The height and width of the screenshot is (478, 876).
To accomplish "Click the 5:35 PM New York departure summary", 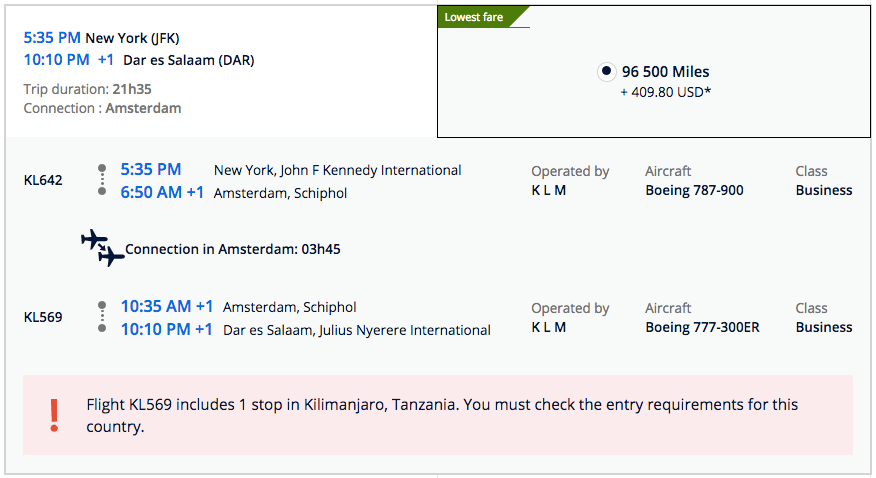I will click(x=100, y=38).
